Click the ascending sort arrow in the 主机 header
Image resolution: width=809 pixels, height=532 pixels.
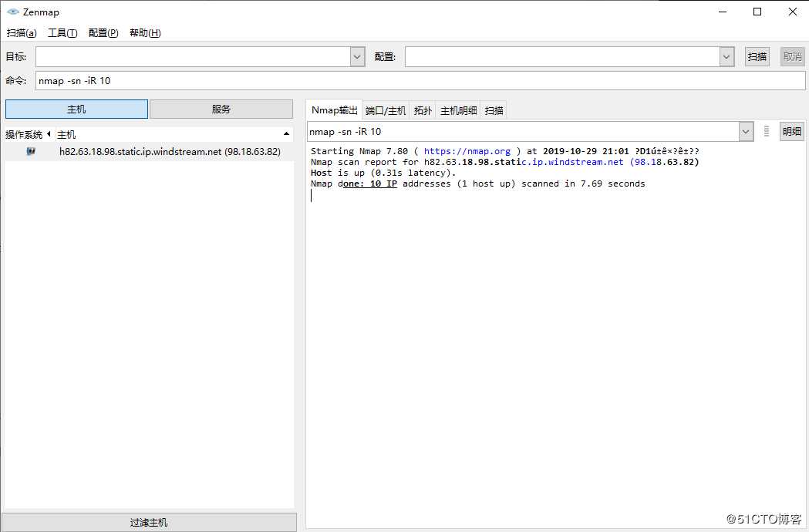286,134
